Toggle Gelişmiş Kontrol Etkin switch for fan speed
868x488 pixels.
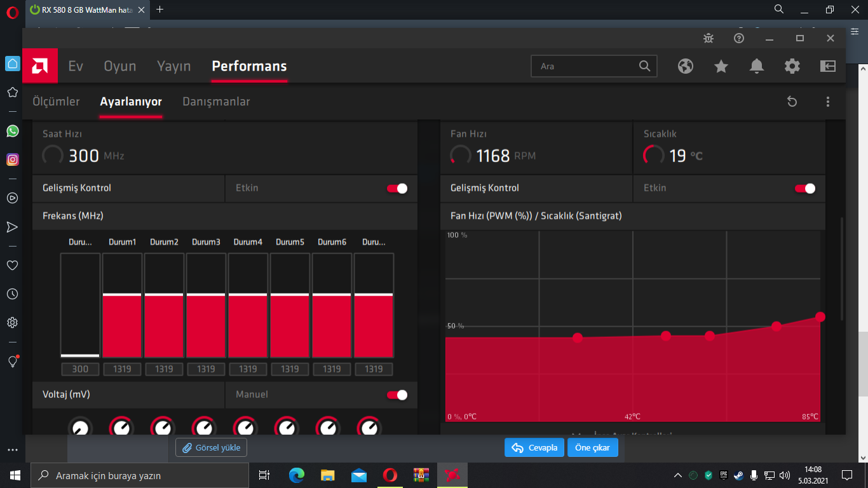[x=805, y=188]
